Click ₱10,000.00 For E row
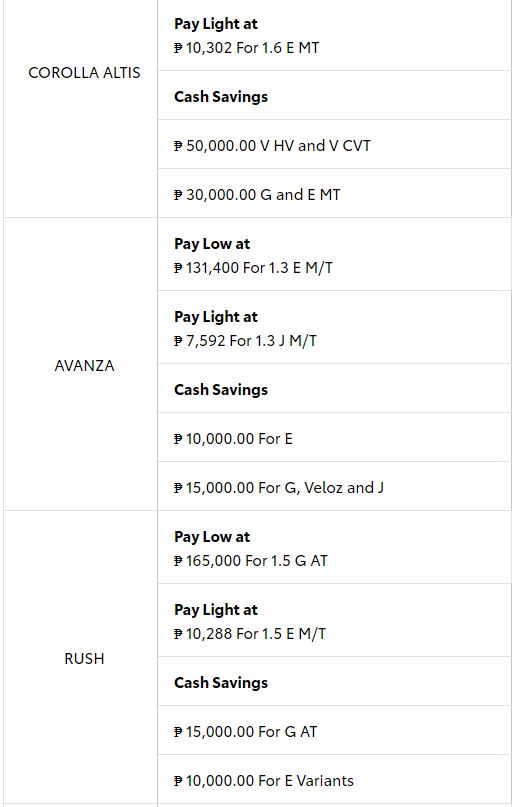The image size is (514, 807). pos(334,437)
